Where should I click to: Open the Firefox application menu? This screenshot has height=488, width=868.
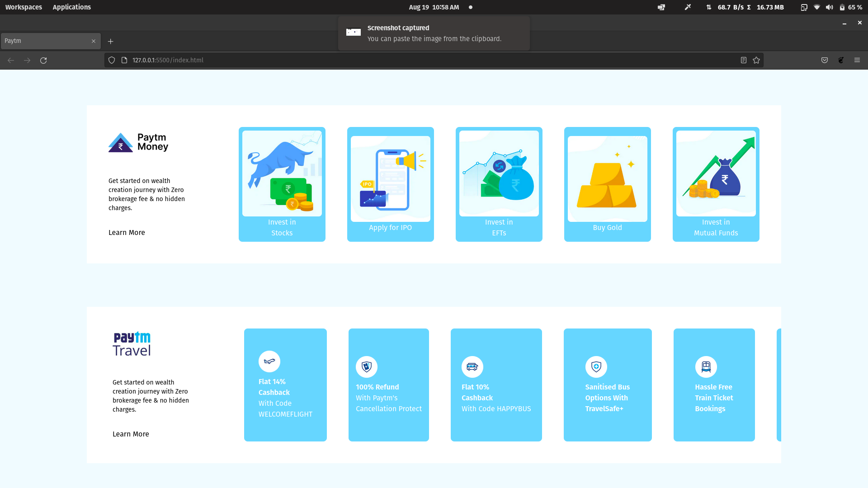[857, 60]
